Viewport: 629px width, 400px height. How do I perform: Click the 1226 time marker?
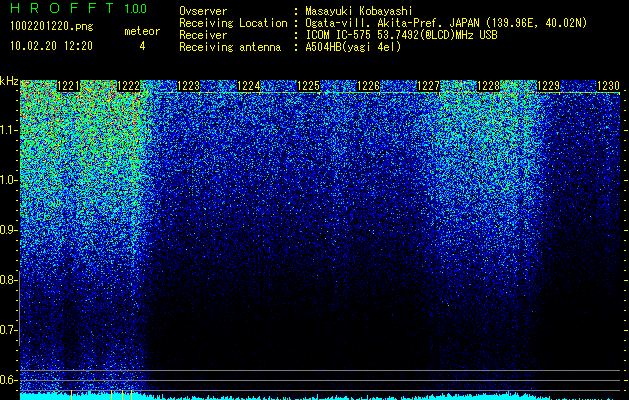click(x=368, y=86)
